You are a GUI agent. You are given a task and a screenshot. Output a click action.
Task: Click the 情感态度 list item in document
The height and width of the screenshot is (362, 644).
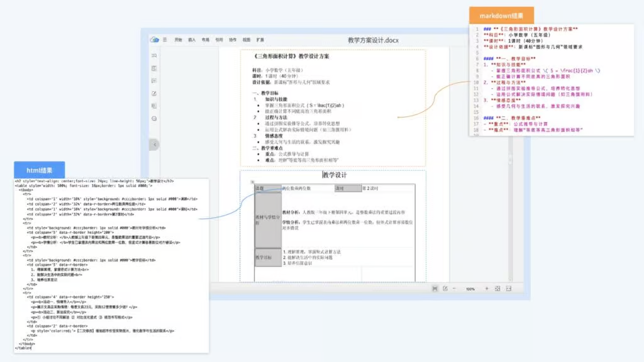(274, 136)
